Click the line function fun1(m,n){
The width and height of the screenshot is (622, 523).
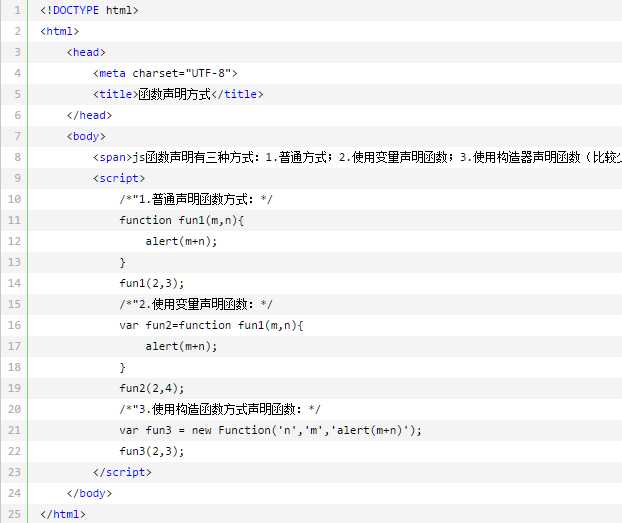(182, 220)
